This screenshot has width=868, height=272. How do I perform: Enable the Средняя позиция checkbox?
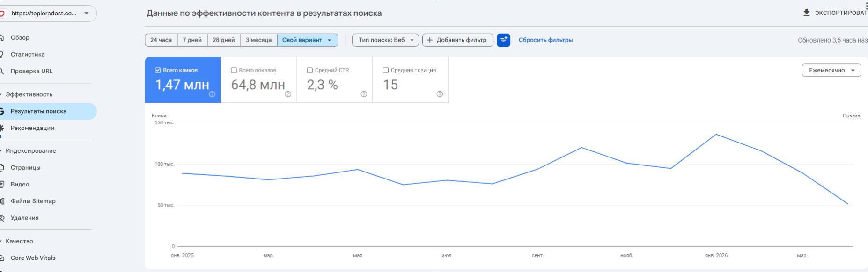click(x=386, y=70)
